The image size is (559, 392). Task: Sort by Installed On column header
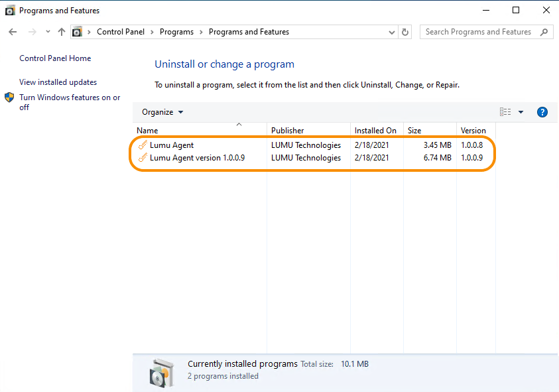click(x=375, y=131)
